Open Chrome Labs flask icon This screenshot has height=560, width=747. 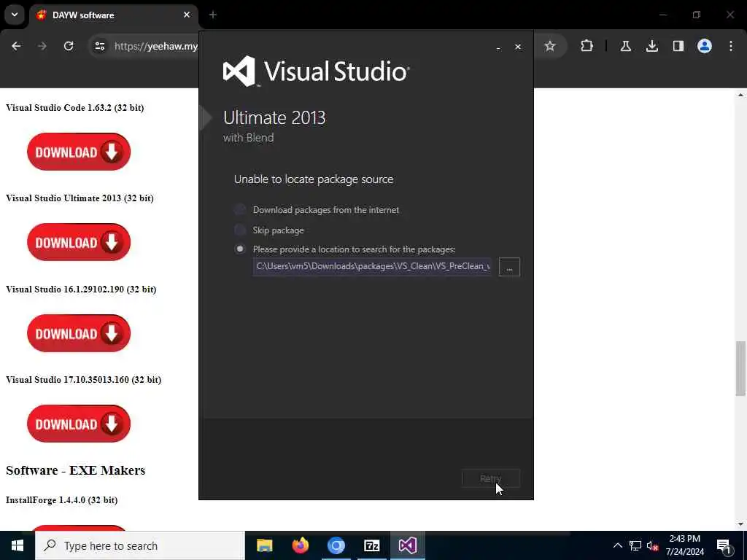(625, 46)
